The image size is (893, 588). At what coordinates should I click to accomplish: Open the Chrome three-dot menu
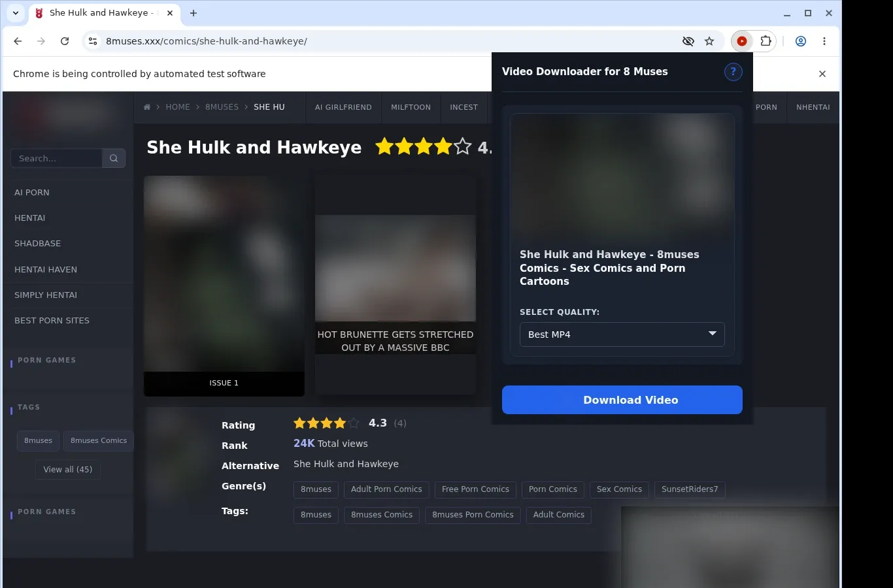[824, 41]
